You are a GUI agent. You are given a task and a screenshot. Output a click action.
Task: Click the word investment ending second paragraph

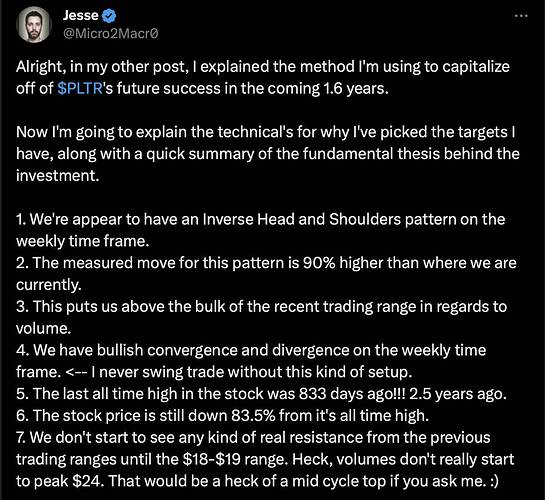tap(57, 175)
